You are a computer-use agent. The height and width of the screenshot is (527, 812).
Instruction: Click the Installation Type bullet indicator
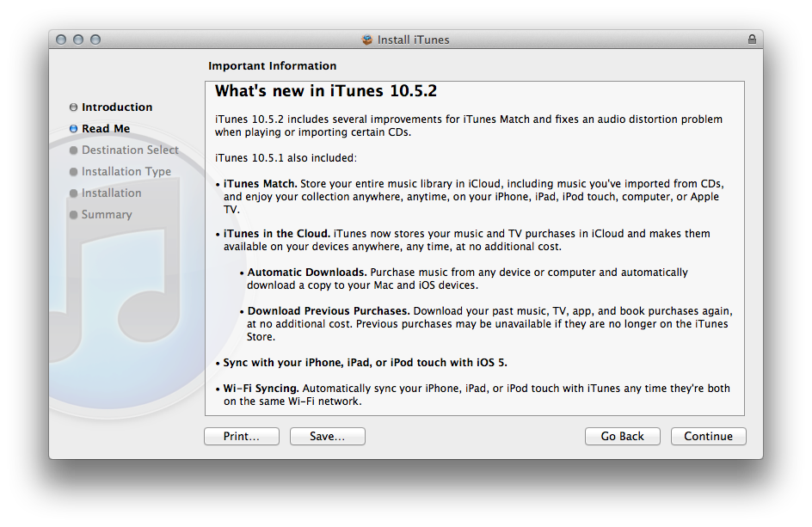73,171
